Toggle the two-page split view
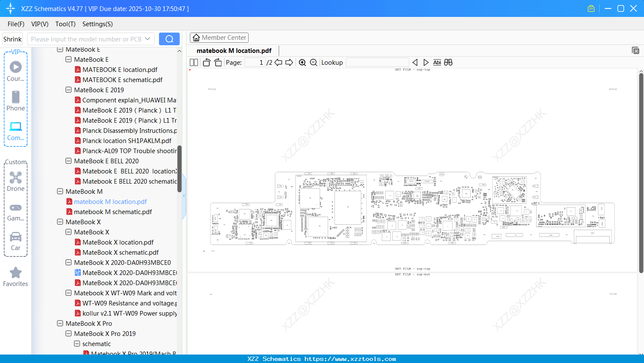Image resolution: width=644 pixels, height=363 pixels. (194, 63)
